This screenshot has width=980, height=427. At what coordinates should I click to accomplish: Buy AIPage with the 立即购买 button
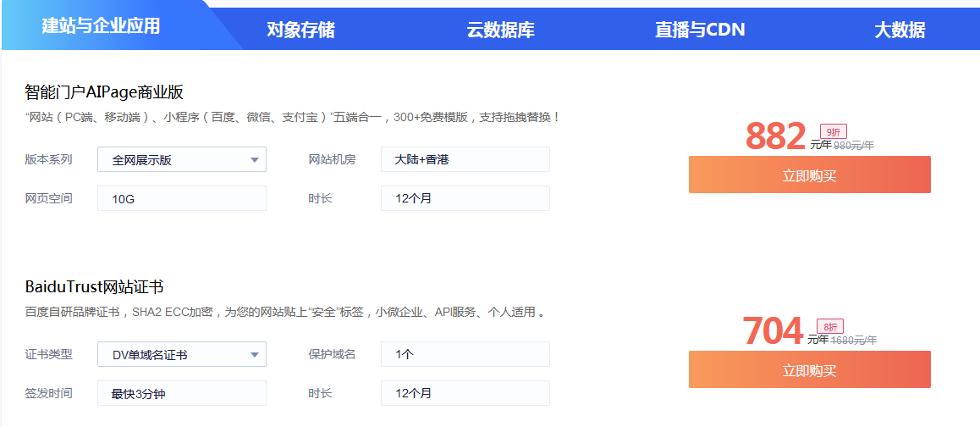809,175
